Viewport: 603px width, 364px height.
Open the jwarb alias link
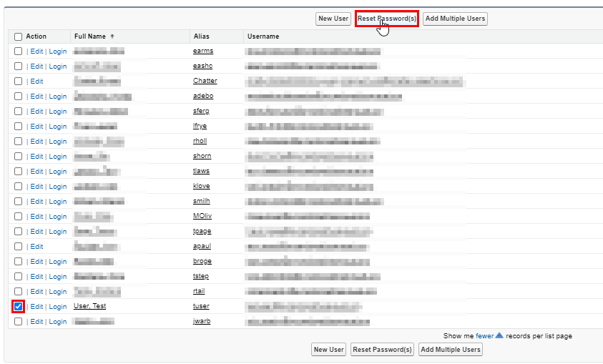(202, 321)
